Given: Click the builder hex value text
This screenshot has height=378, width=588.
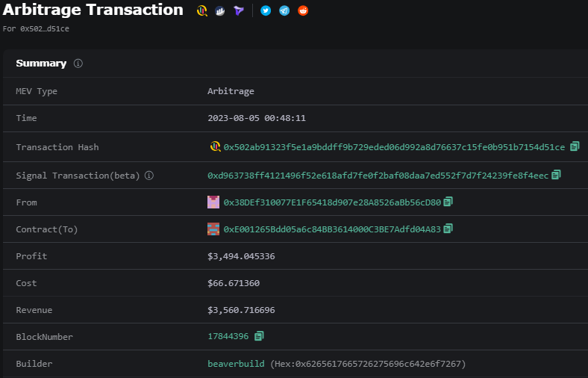Looking at the screenshot, I should [x=368, y=364].
